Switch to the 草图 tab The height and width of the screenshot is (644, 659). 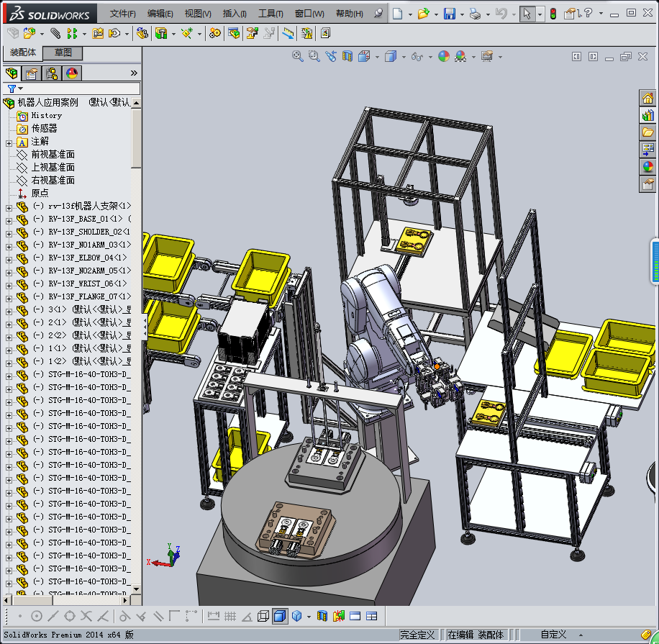coord(63,53)
